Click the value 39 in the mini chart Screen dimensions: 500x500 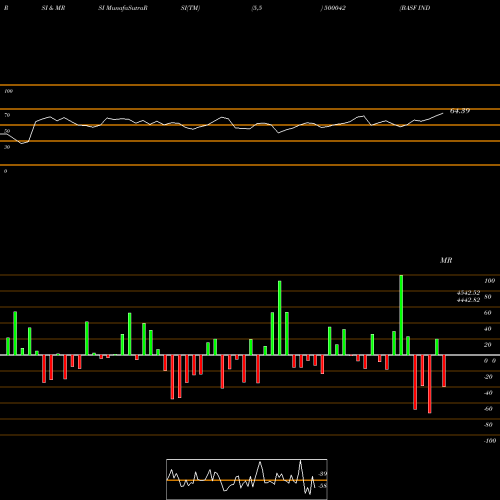point(322,474)
